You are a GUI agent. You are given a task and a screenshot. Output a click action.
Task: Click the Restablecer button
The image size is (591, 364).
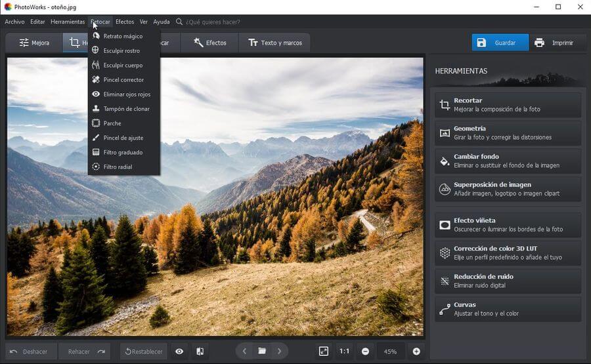[144, 352]
